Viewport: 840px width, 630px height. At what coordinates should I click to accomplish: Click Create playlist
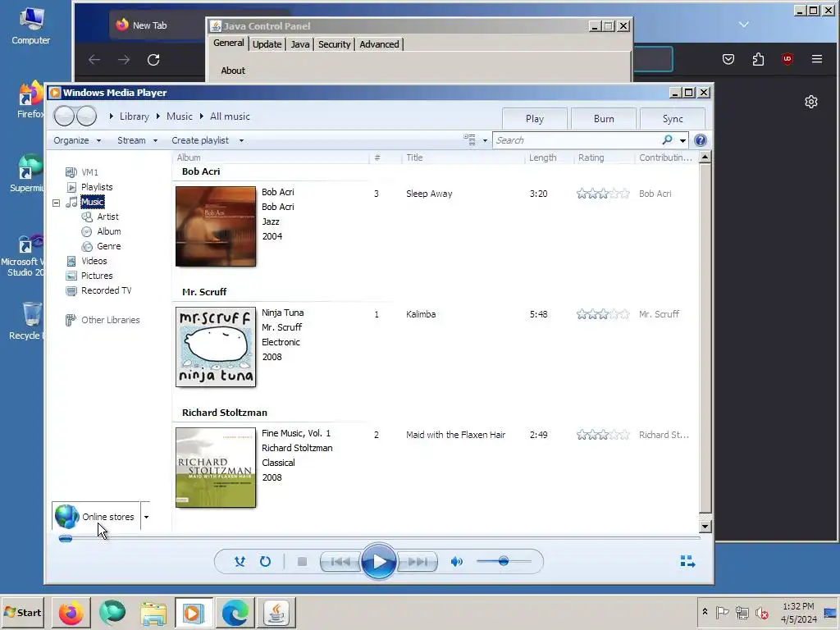point(200,140)
